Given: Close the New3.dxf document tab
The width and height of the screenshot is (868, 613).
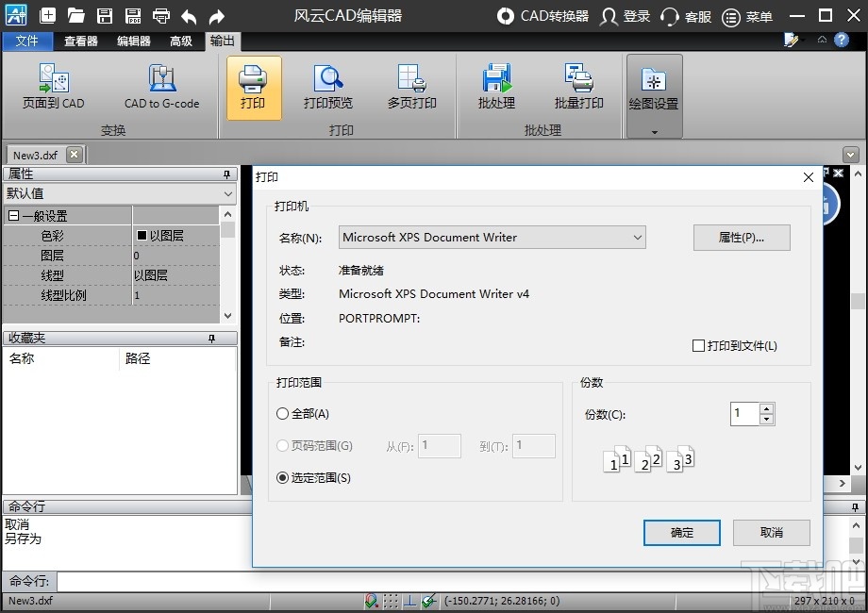Looking at the screenshot, I should tap(75, 155).
